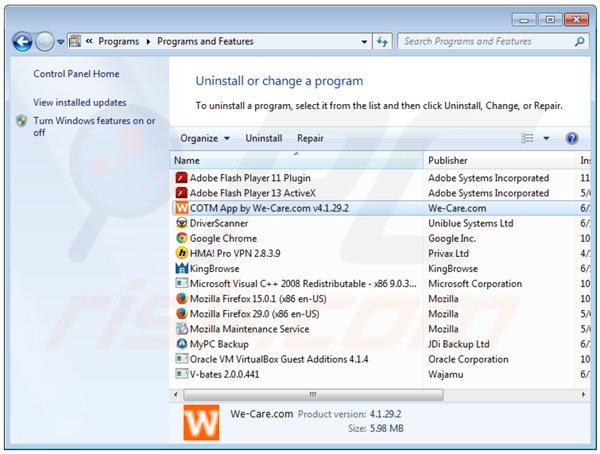Click Wajamu publisher cell
The image size is (600, 454).
click(x=446, y=374)
